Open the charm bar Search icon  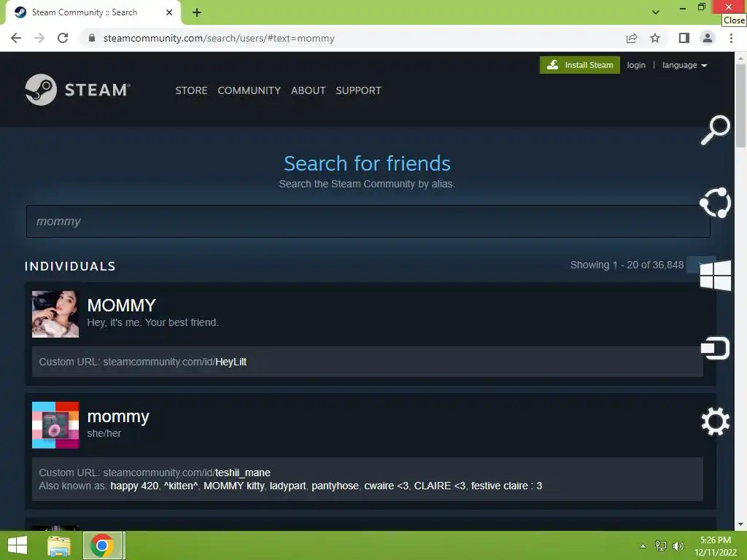[x=715, y=130]
